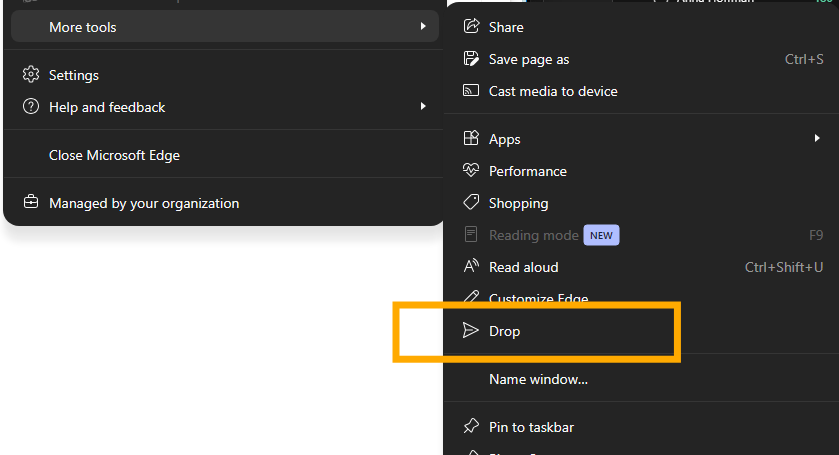This screenshot has width=839, height=455.
Task: Choose Close Microsoft Edge
Action: [x=225, y=155]
